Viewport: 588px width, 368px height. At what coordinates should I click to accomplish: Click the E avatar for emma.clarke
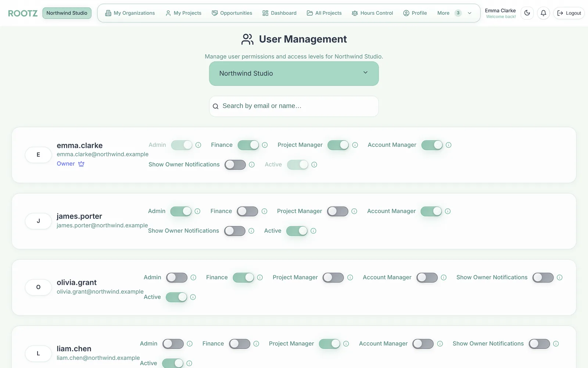coord(38,155)
